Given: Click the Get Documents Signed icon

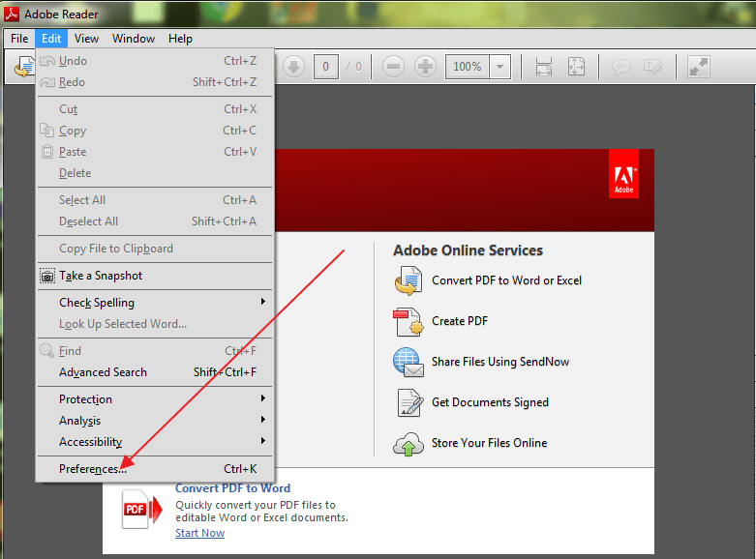Looking at the screenshot, I should click(409, 402).
